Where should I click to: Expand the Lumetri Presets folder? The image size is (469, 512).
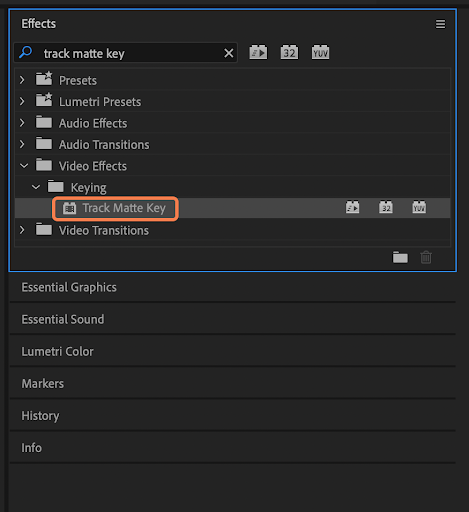click(x=22, y=101)
